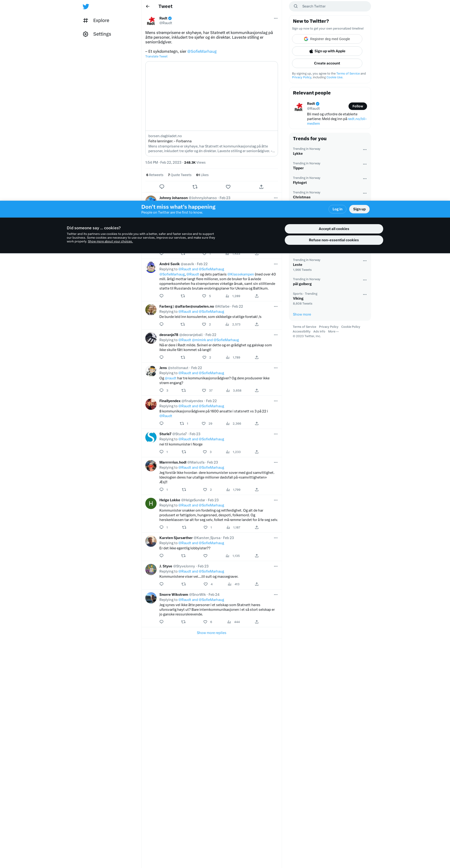This screenshot has height=868, width=450.
Task: Share Sturle7's reply
Action: [257, 452]
